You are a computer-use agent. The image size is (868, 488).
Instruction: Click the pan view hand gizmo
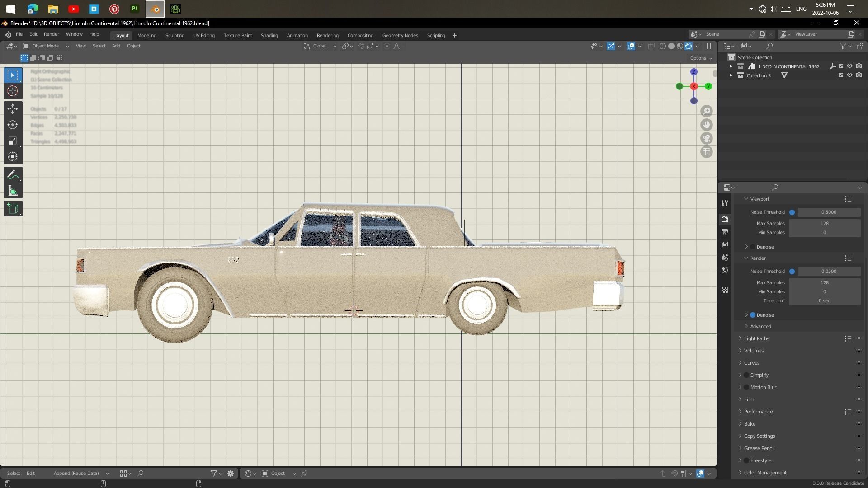[x=706, y=125]
